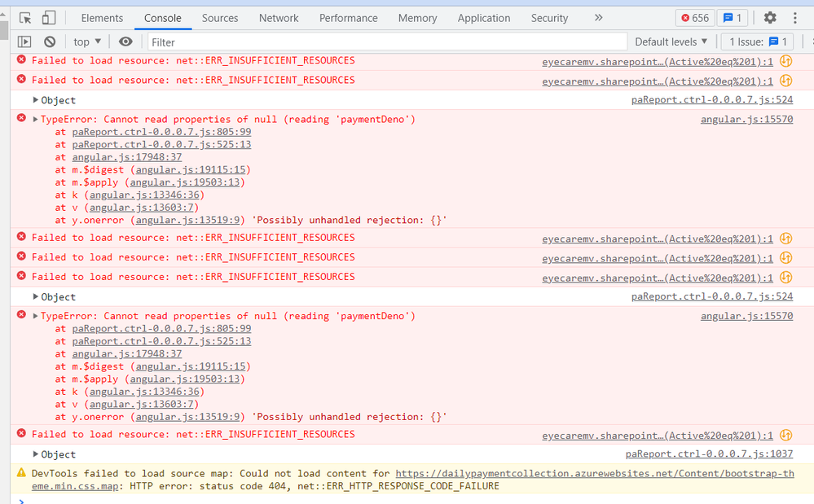This screenshot has height=504, width=814.
Task: Expand the second TypeError paymentDeno entry
Action: click(x=35, y=316)
